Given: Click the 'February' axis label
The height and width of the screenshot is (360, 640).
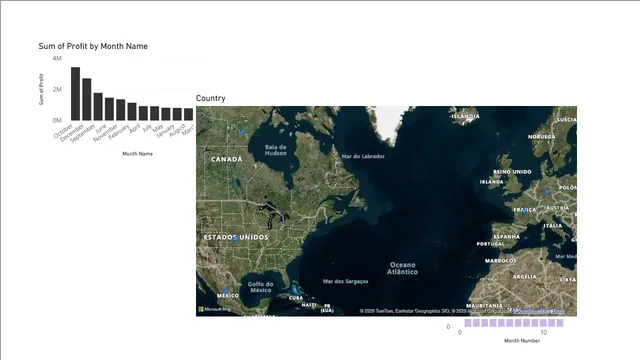Looking at the screenshot, I should point(119,132).
